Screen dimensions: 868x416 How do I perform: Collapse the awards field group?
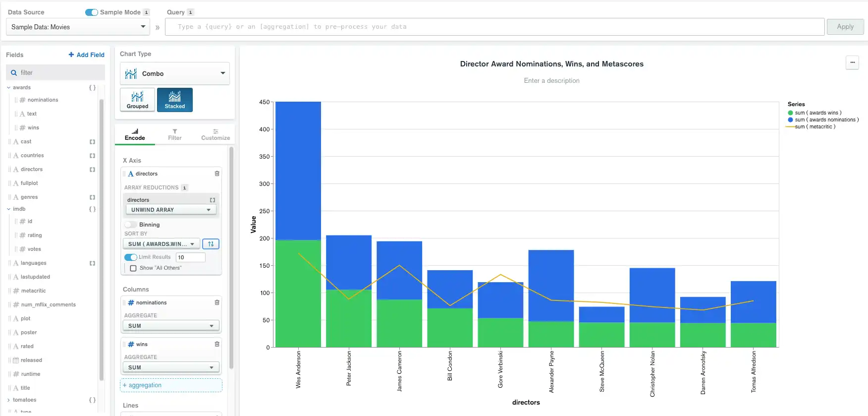pos(8,88)
